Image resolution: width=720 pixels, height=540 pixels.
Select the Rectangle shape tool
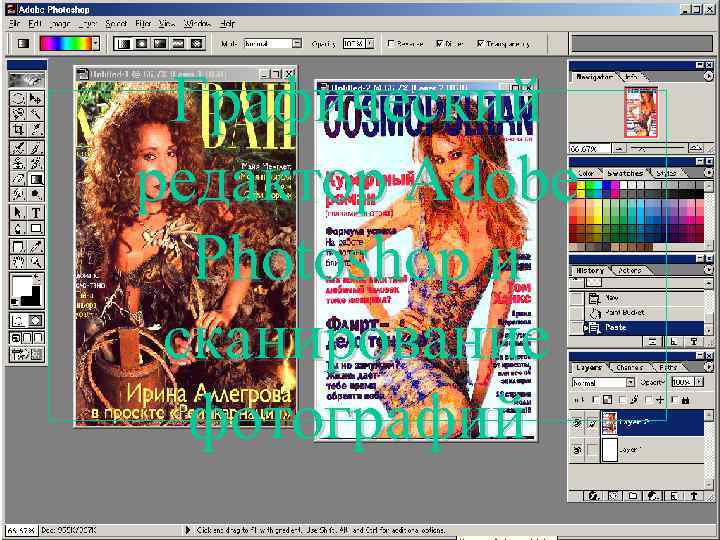[36, 228]
